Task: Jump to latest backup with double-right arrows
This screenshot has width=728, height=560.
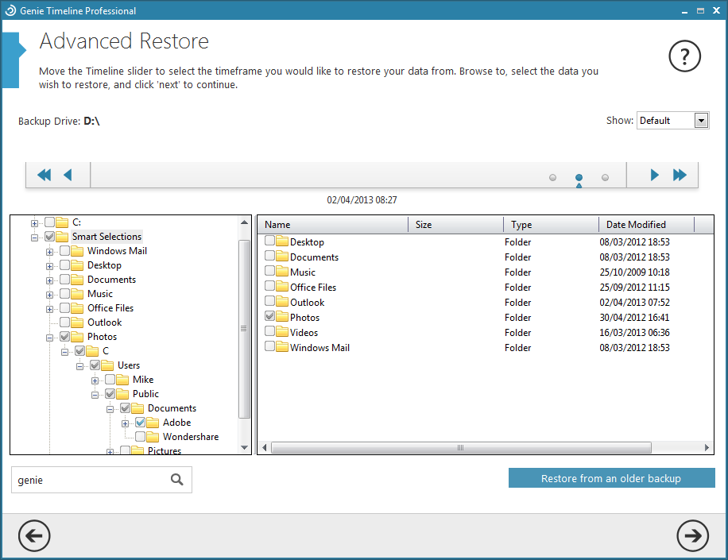Action: [x=680, y=175]
